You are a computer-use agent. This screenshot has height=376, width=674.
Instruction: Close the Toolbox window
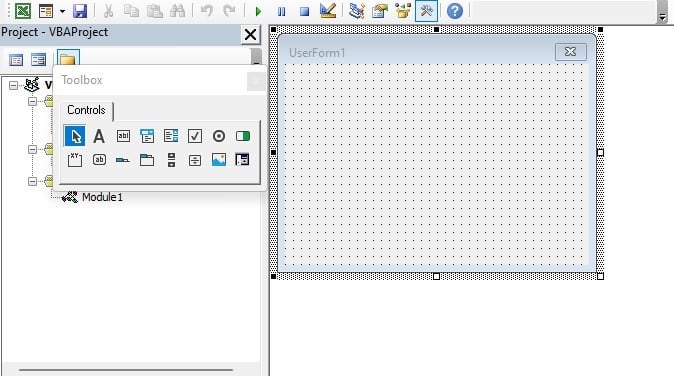tap(256, 81)
